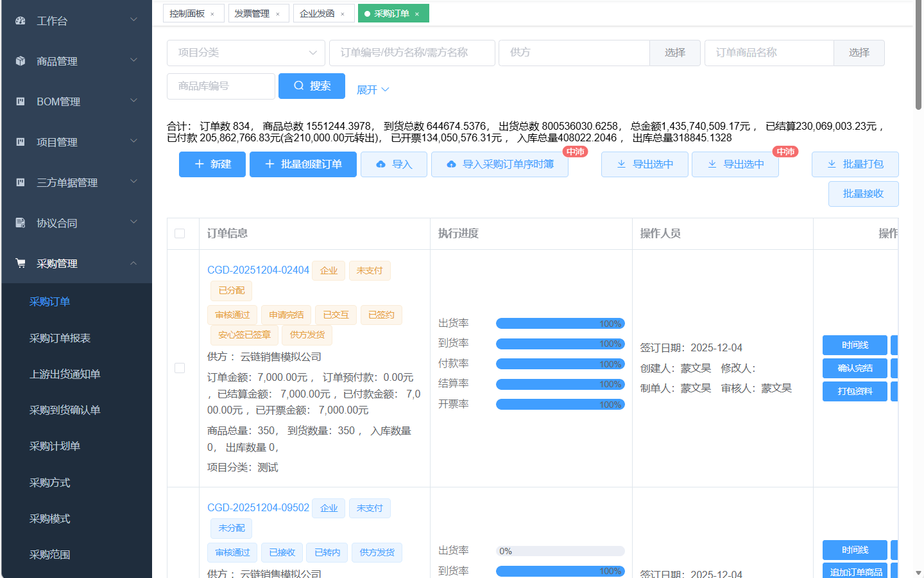Open the 项目分类 dropdown
Viewport: 924px width, 578px height.
(246, 53)
